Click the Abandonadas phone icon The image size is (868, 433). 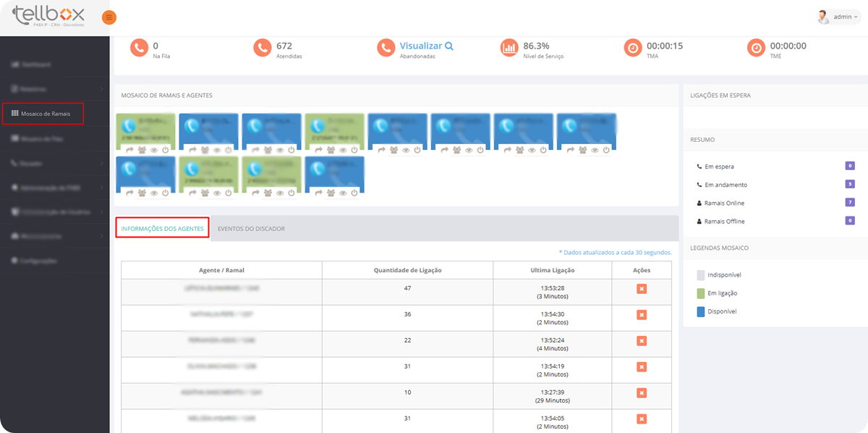tap(386, 48)
